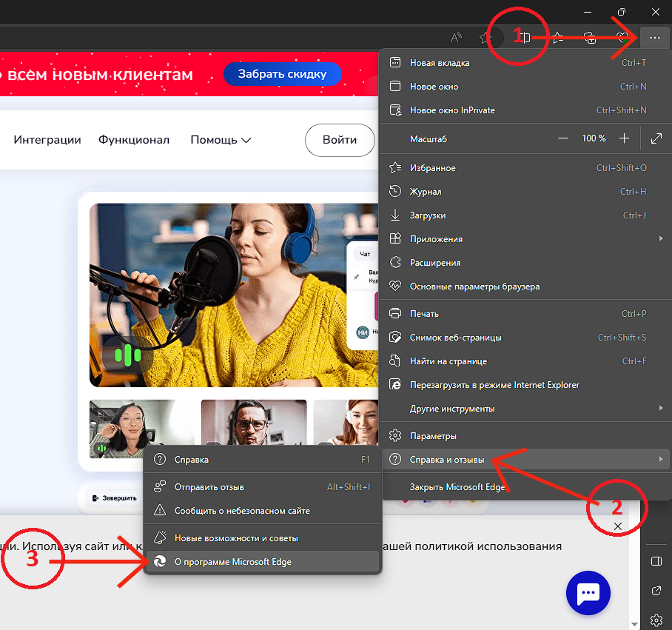Image resolution: width=672 pixels, height=630 pixels.
Task: Expand the Помощь dropdown in site navigation
Action: (x=221, y=140)
